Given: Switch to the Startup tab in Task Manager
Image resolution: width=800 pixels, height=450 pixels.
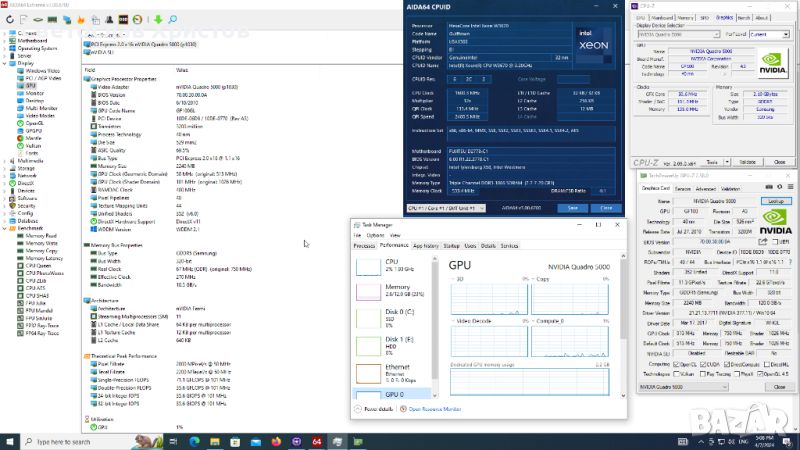Looking at the screenshot, I should point(452,245).
